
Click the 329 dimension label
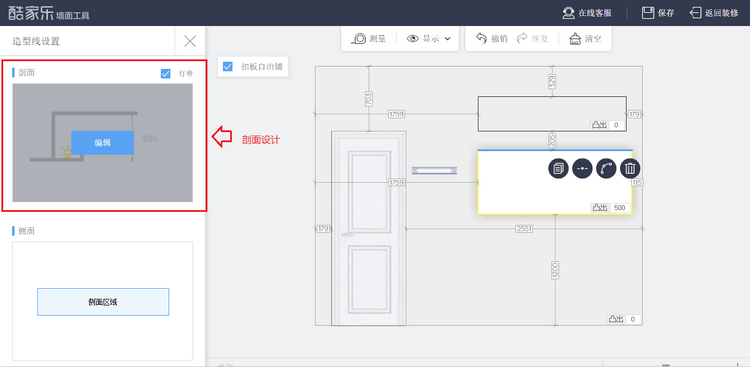551,81
